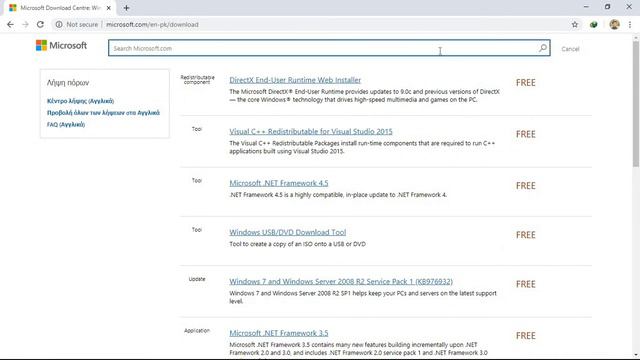Screen dimensions: 640x360
Task: Click the scrollbar up arrow
Action: [x=636, y=38]
